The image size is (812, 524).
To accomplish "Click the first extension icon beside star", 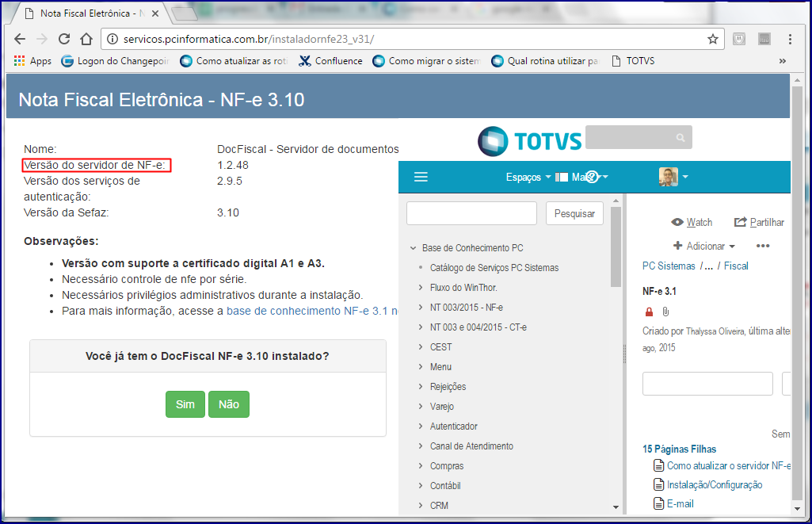I will (739, 39).
